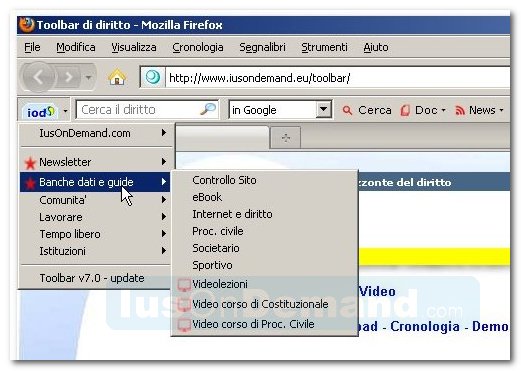Click the red Doc document icon
Image resolution: width=521 pixels, height=371 pixels.
pos(405,110)
